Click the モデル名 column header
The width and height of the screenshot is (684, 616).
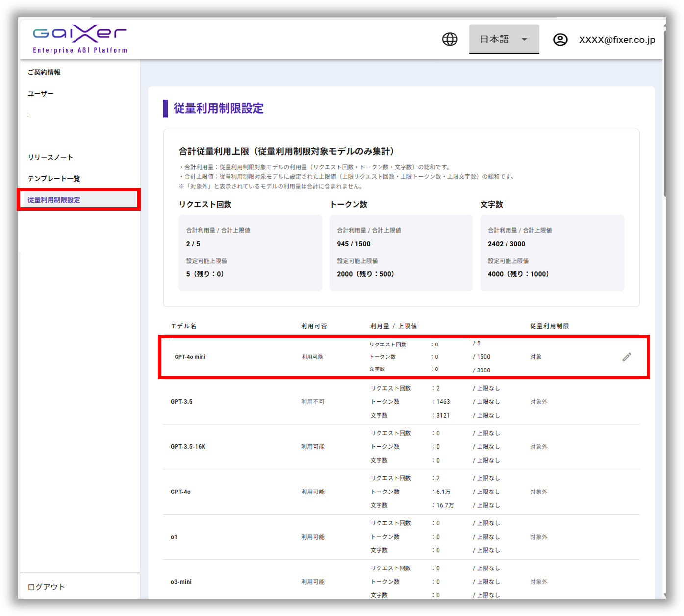point(183,326)
